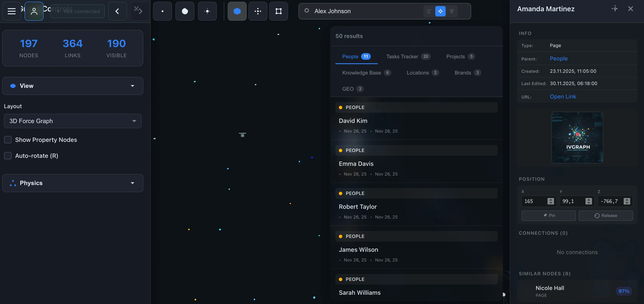Image resolution: width=644 pixels, height=304 pixels.
Task: Switch to the Tasks Tracker tab
Action: point(402,57)
